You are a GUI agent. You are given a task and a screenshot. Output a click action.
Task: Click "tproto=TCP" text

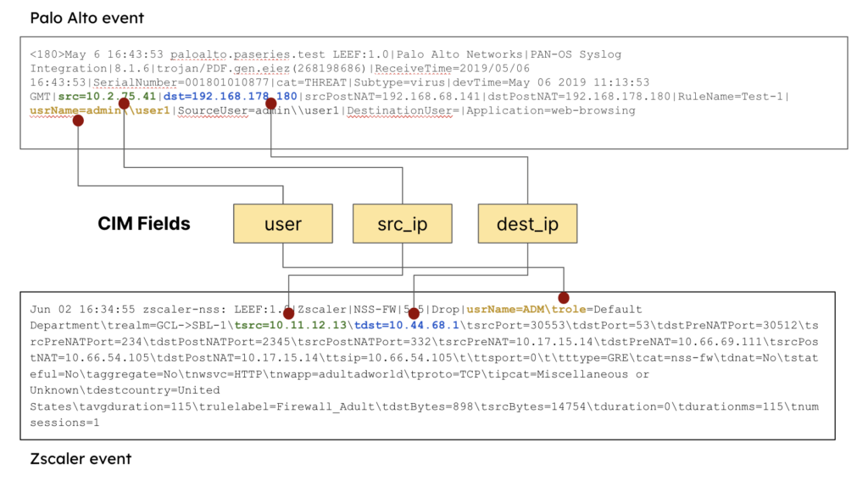point(446,374)
